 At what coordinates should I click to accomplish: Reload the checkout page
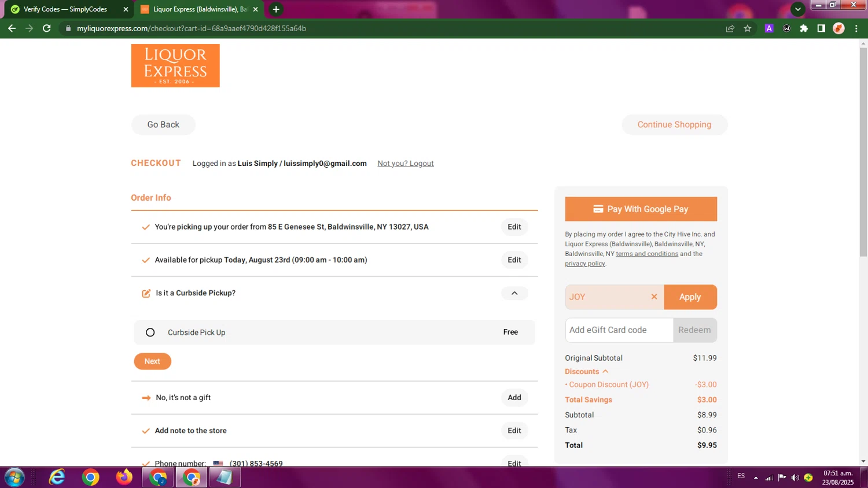47,28
